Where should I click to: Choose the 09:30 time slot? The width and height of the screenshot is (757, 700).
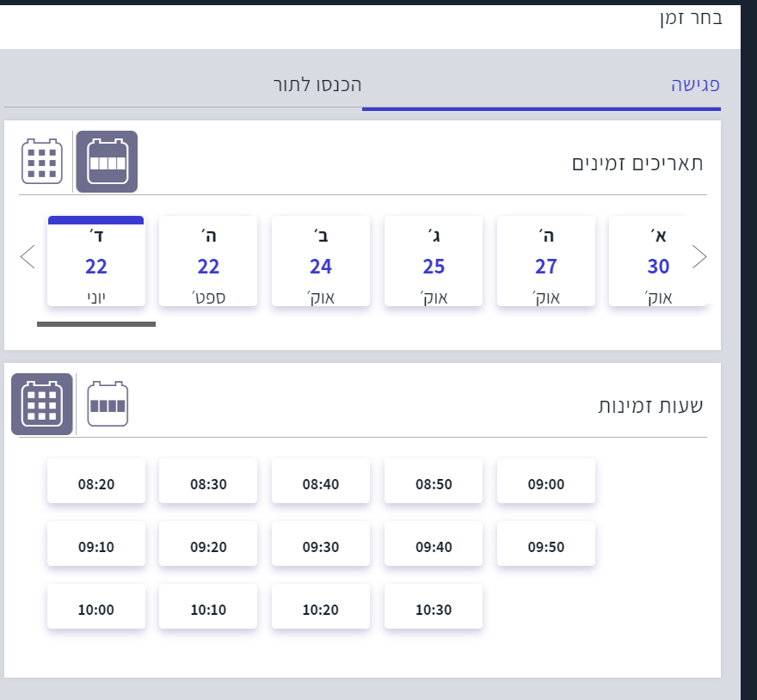click(x=321, y=546)
